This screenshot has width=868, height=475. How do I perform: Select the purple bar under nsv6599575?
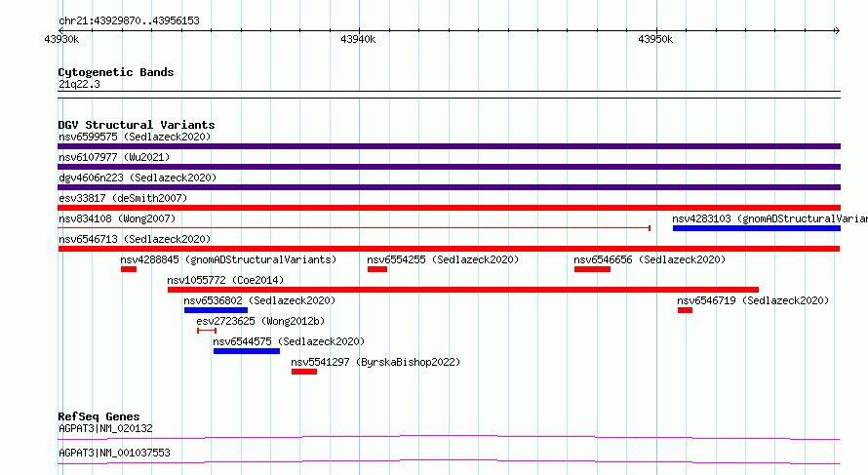point(449,146)
